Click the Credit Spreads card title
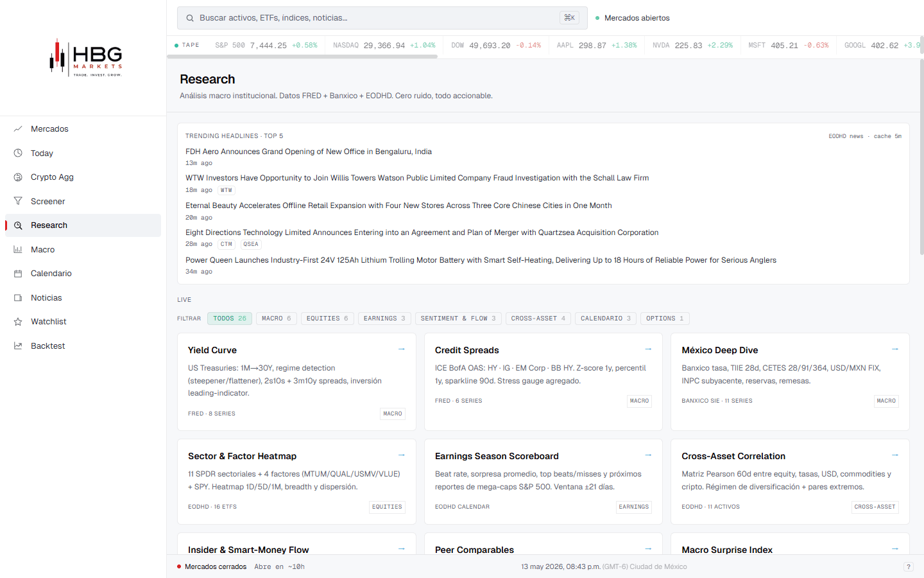924x578 pixels. (467, 350)
